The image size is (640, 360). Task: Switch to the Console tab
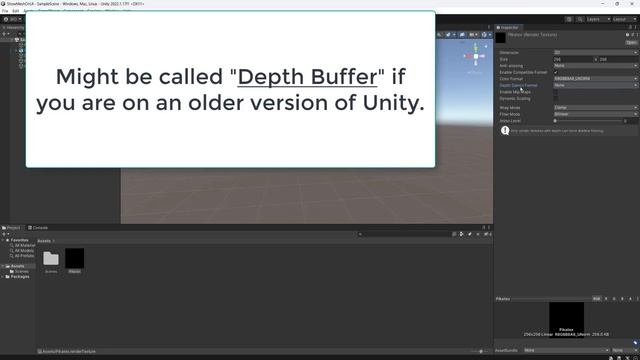[38, 228]
